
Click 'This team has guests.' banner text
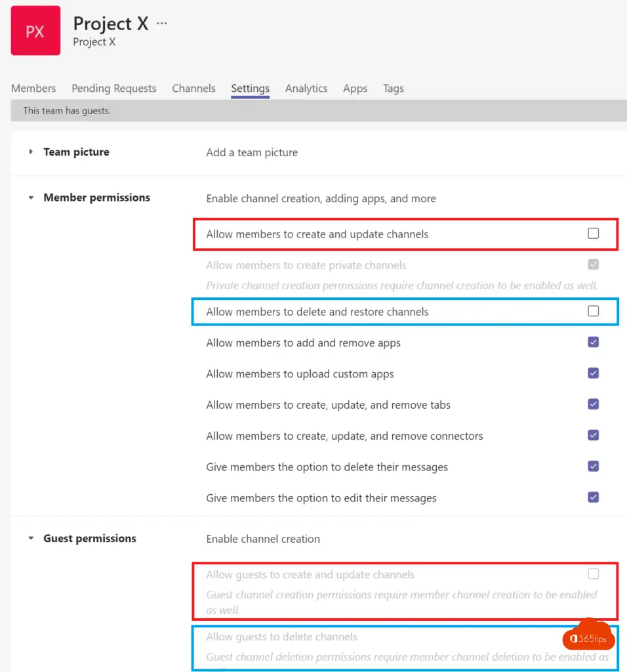[67, 110]
